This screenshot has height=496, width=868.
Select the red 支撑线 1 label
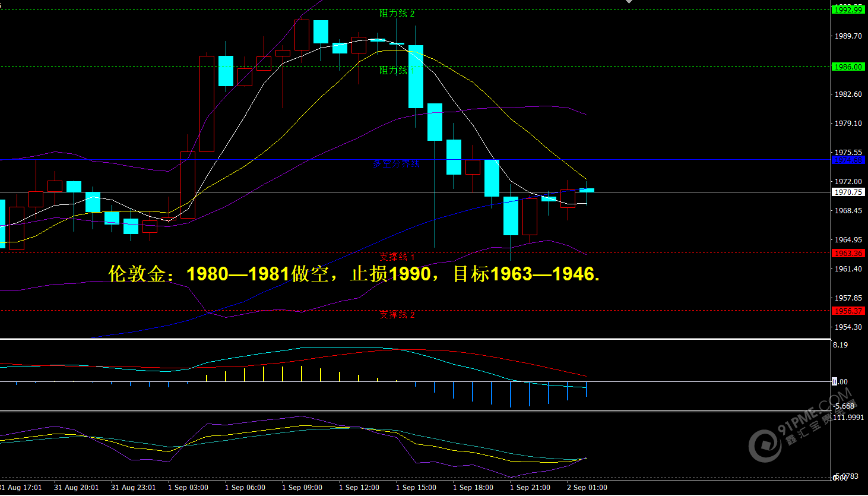tap(397, 257)
